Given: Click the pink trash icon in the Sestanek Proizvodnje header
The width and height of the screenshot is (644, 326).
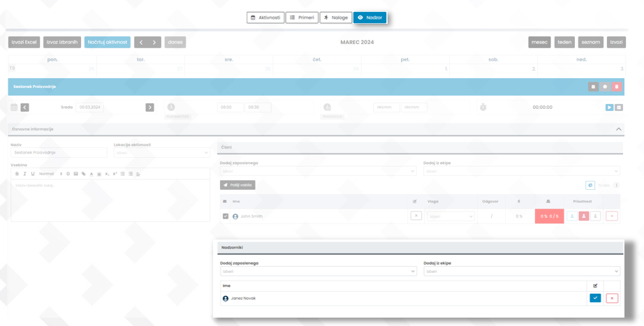Looking at the screenshot, I should (x=617, y=87).
